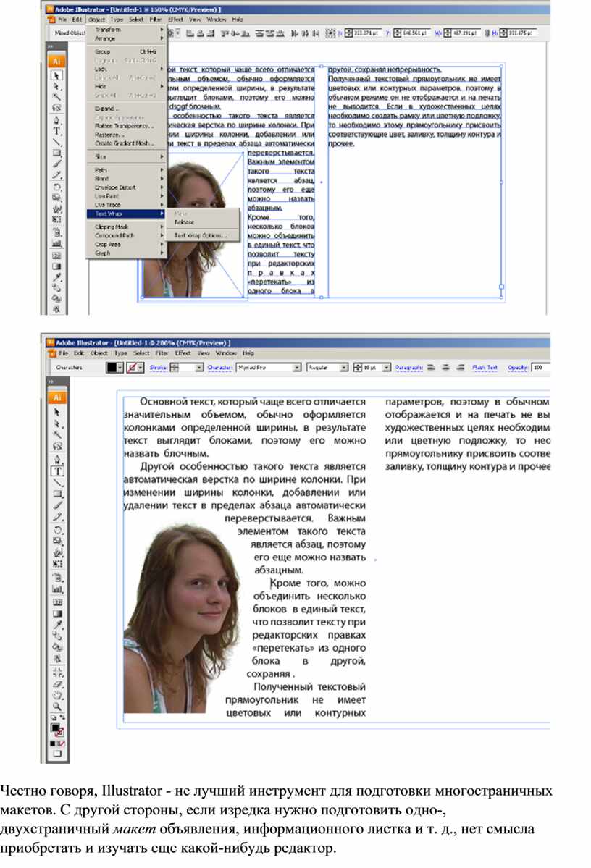Click the black fill swatch in the control bar
The width and height of the screenshot is (591, 868).
(x=112, y=368)
